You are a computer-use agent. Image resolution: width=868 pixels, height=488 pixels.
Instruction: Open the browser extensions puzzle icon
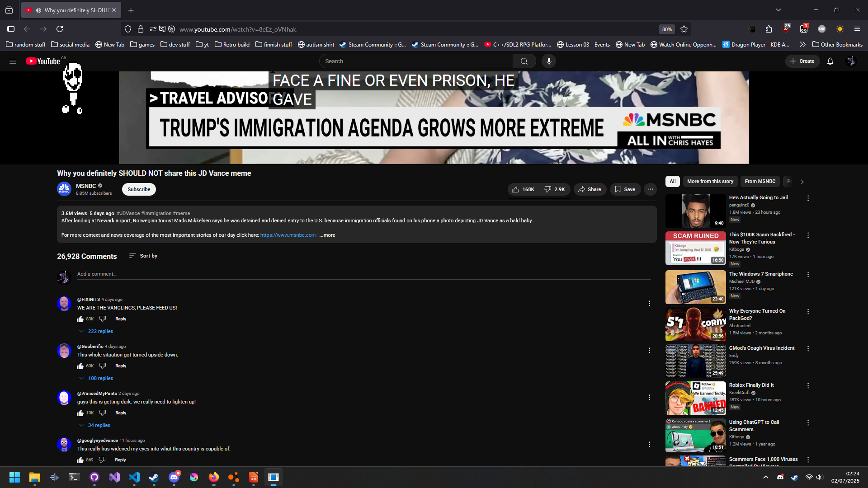click(769, 29)
